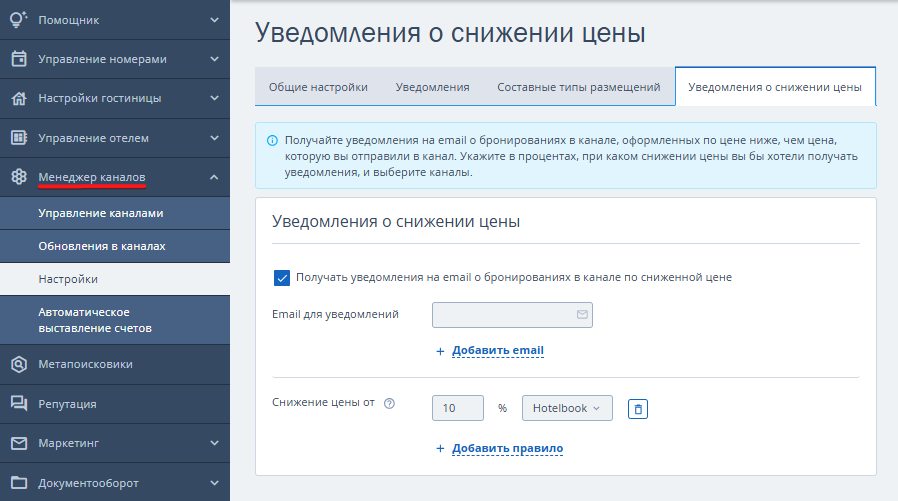Image resolution: width=898 pixels, height=501 pixels.
Task: Expand the Документооборот chevron
Action: pos(214,483)
